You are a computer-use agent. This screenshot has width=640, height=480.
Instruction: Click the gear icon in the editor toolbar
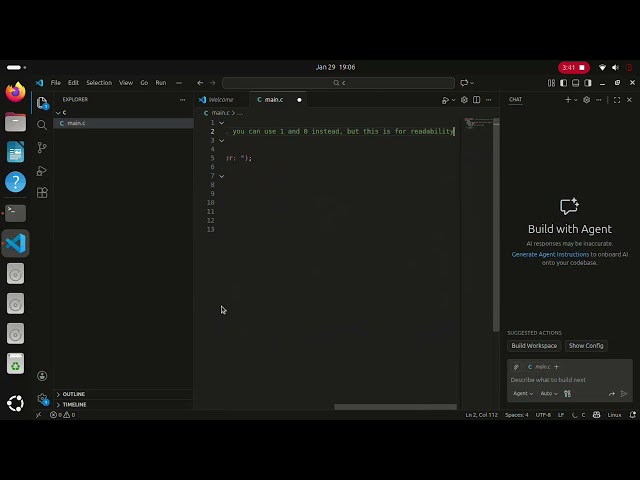tap(464, 100)
